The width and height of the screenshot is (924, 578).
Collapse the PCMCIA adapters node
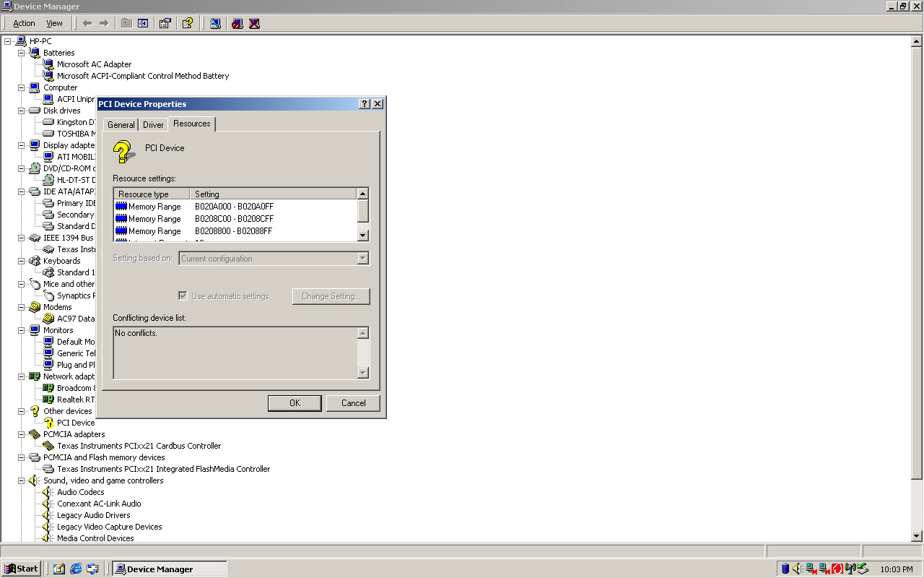(22, 434)
